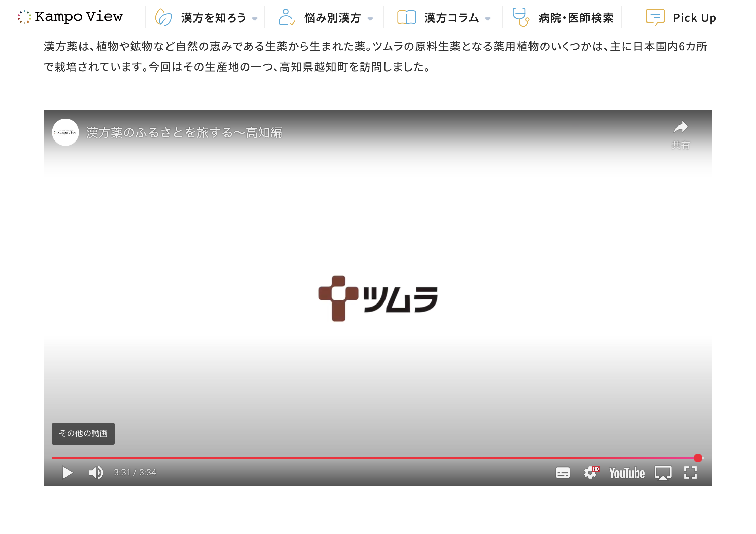
Task: Click the speech bubble Pick Up icon
Action: coord(655,17)
